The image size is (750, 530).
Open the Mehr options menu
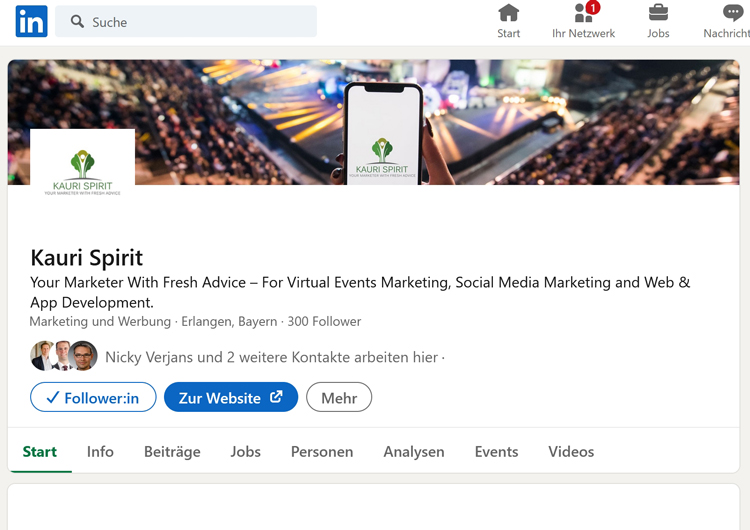[x=339, y=397]
